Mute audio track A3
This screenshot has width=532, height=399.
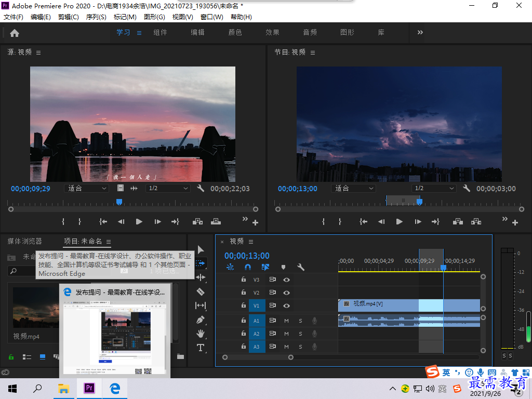[286, 347]
